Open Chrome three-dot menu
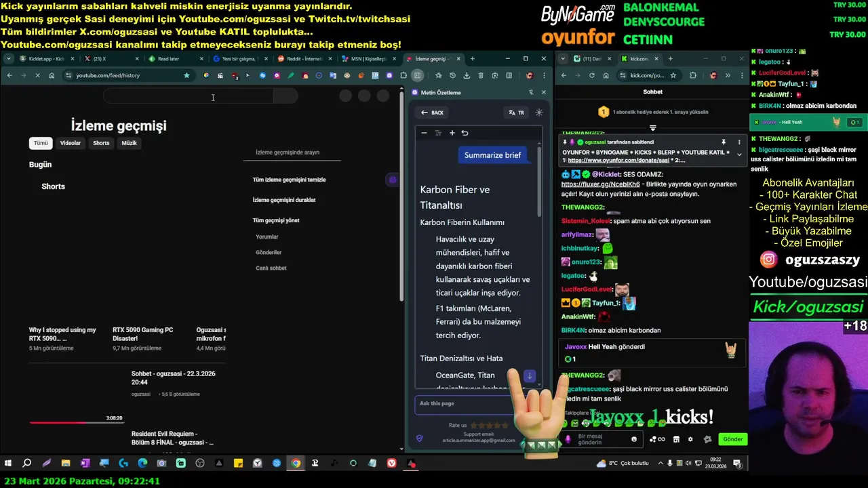Image resolution: width=868 pixels, height=488 pixels. [543, 75]
